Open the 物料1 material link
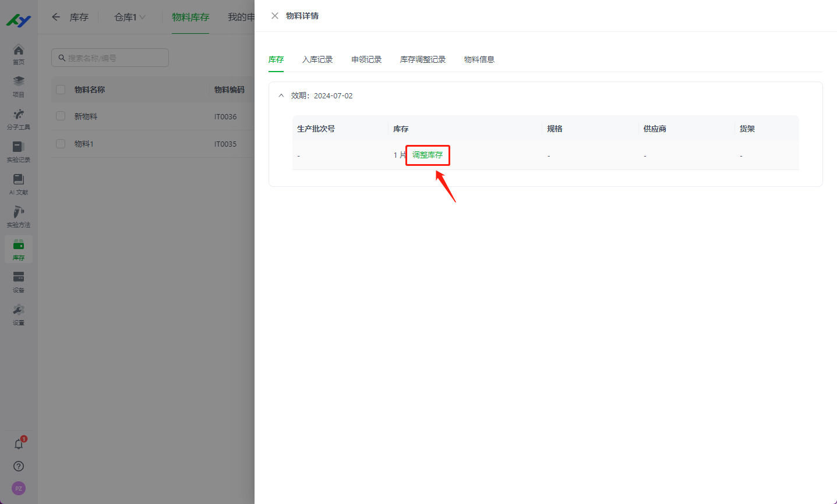This screenshot has height=504, width=837. pyautogui.click(x=85, y=143)
